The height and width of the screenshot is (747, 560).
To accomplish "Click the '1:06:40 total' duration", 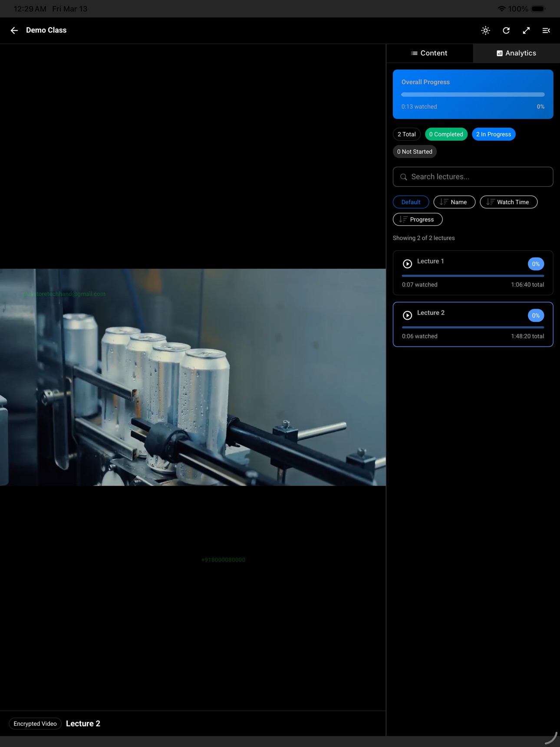I will point(527,284).
